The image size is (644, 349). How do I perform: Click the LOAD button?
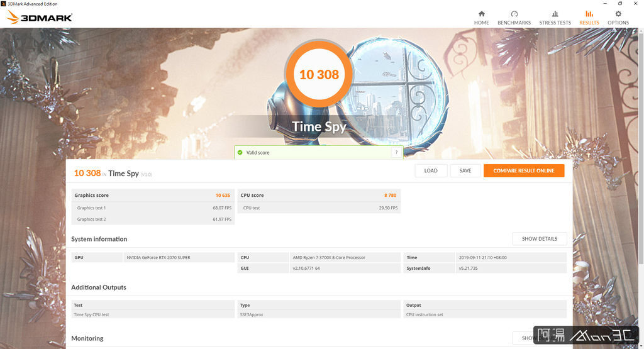[430, 171]
